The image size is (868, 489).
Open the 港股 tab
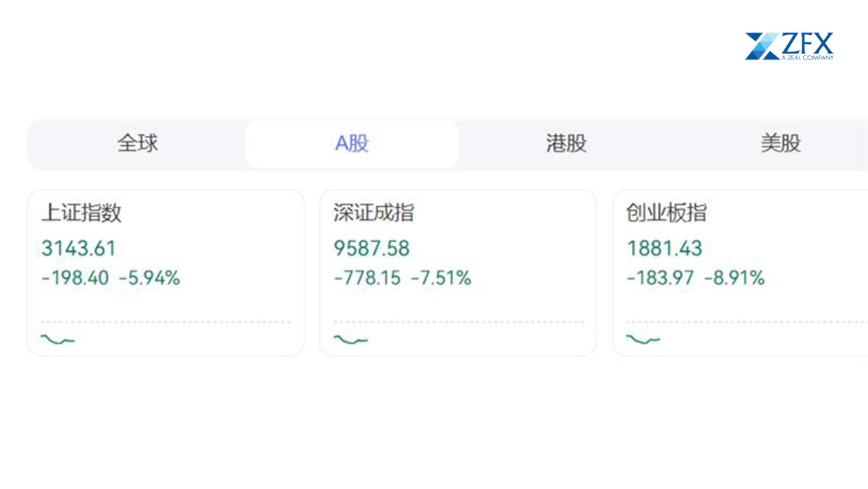566,144
